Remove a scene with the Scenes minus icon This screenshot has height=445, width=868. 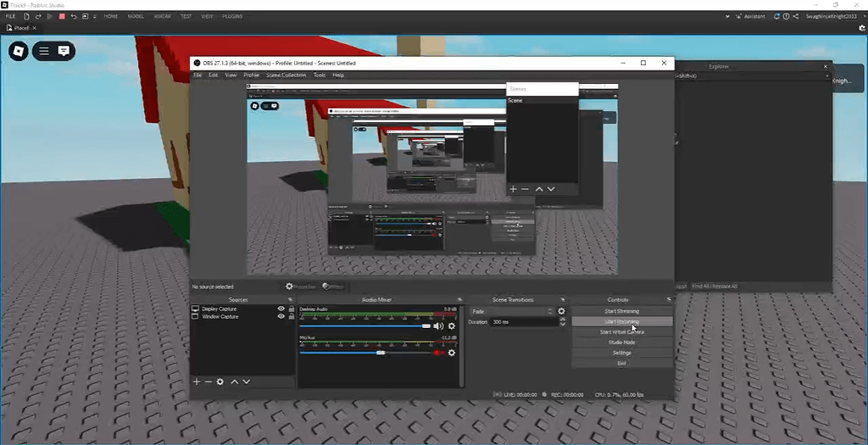(525, 189)
